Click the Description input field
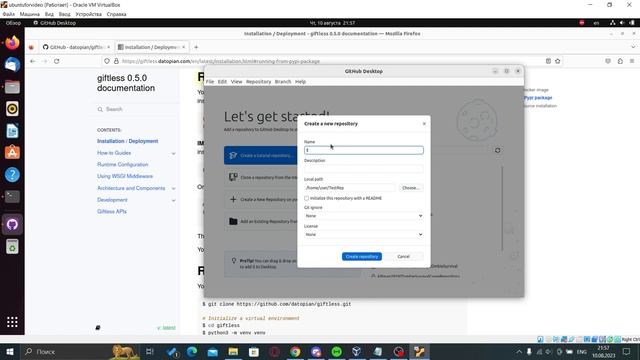 pos(363,169)
